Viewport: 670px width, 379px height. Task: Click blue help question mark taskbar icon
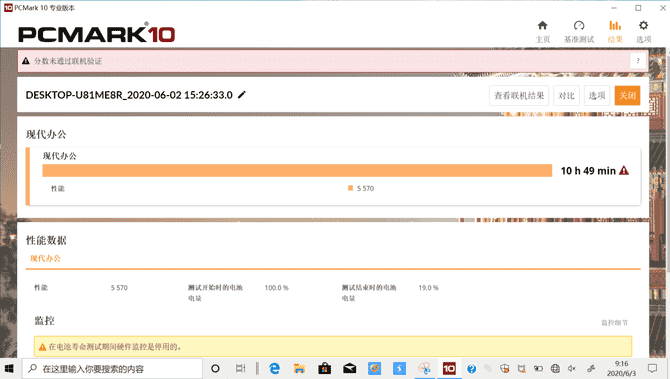pos(471,368)
